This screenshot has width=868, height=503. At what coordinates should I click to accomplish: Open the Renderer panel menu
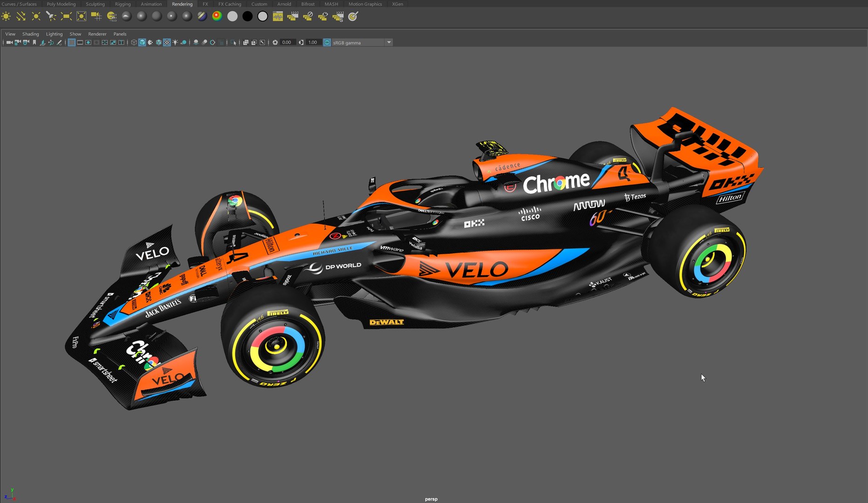(x=97, y=34)
